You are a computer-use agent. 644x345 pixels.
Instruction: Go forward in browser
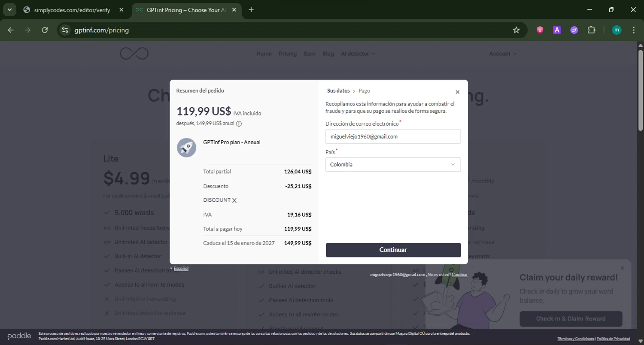point(27,30)
